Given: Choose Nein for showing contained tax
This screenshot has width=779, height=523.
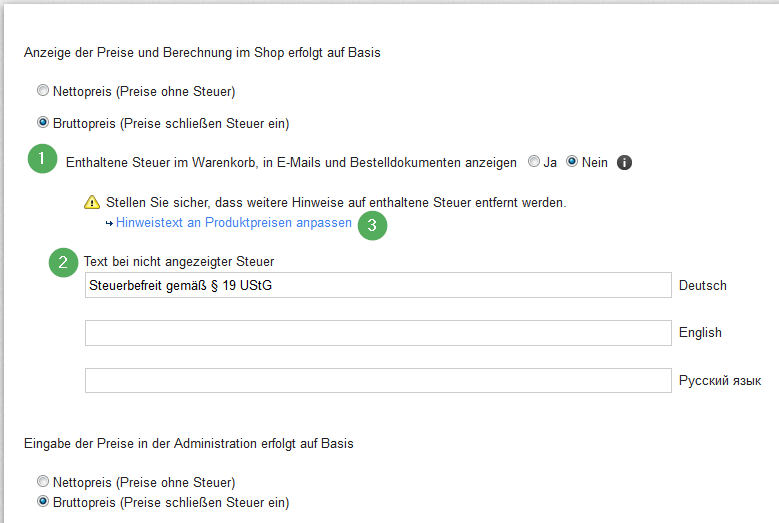Looking at the screenshot, I should click(572, 161).
